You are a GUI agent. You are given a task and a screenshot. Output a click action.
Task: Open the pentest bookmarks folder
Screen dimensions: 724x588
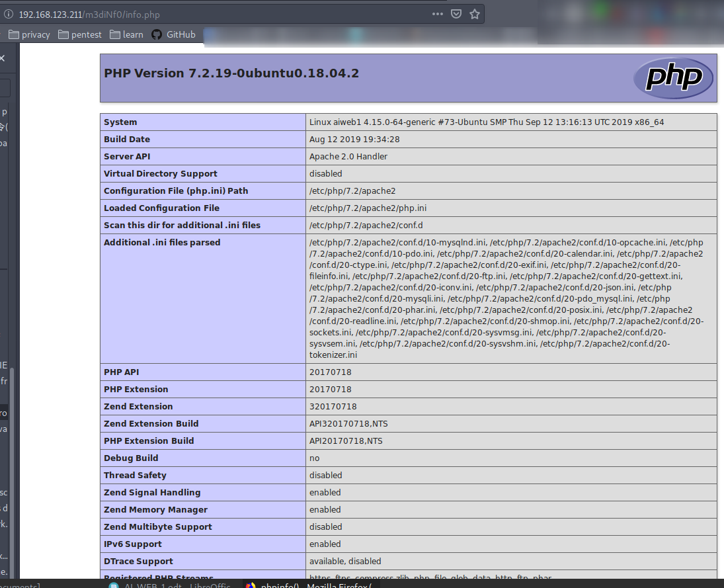click(79, 34)
